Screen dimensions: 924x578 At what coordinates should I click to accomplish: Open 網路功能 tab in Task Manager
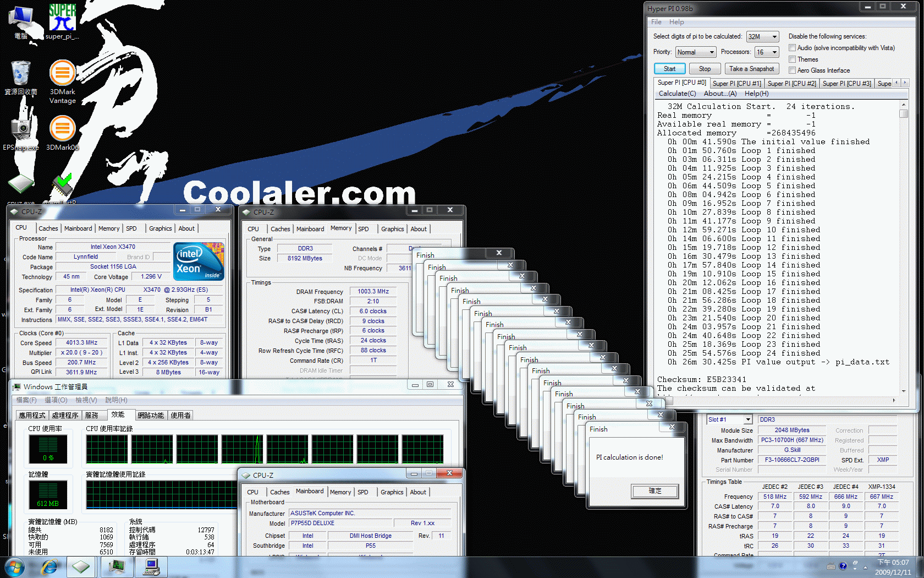coord(151,416)
